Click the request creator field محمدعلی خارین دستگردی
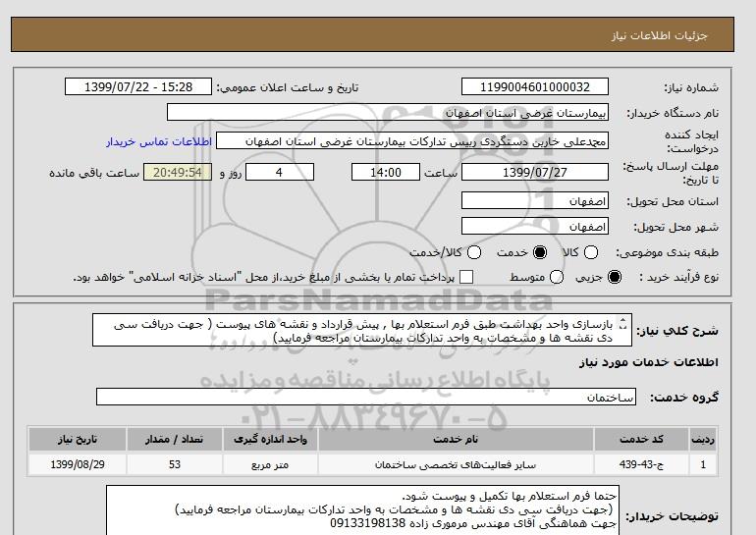Screen dimensions: 756x535 [x=412, y=140]
